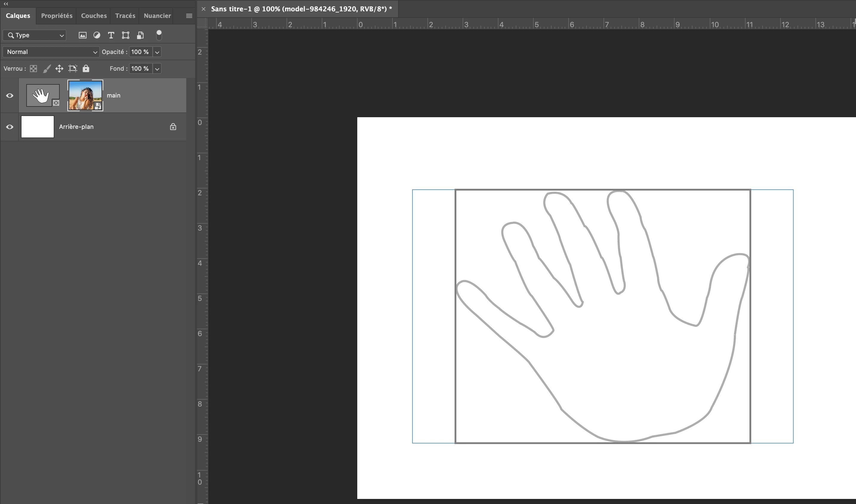856x504 pixels.
Task: Switch to the Tracés tab
Action: click(125, 16)
